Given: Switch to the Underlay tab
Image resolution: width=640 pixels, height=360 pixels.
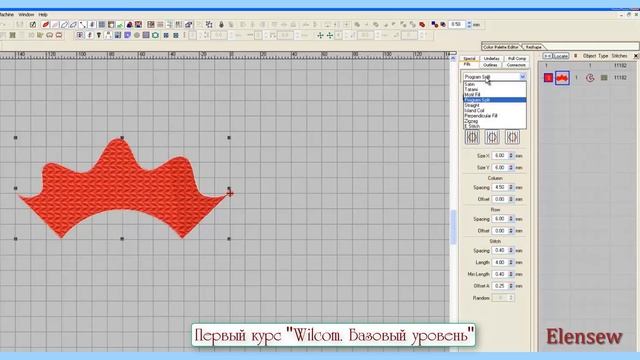Looking at the screenshot, I should [491, 59].
